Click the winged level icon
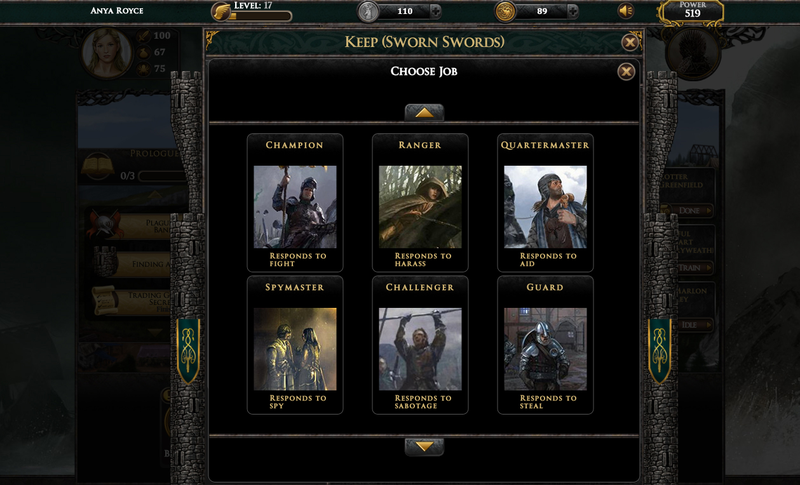800x485 pixels. (221, 11)
